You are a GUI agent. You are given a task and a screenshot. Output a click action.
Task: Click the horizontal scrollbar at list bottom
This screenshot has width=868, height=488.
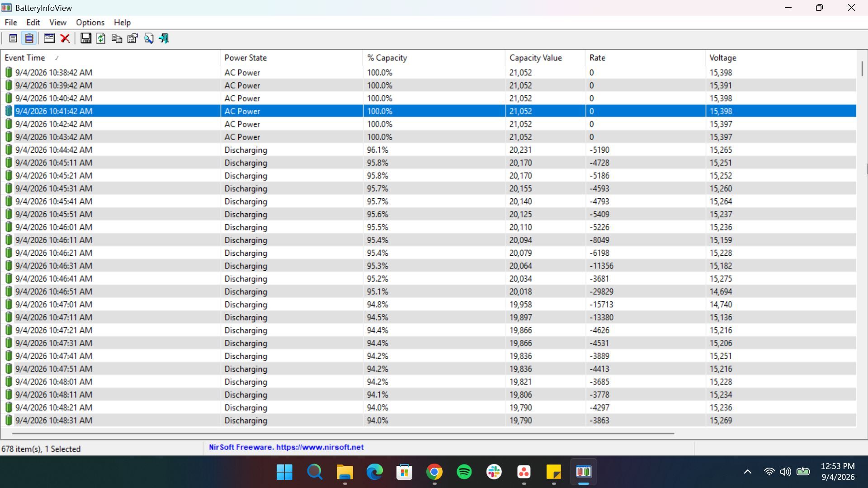click(343, 433)
